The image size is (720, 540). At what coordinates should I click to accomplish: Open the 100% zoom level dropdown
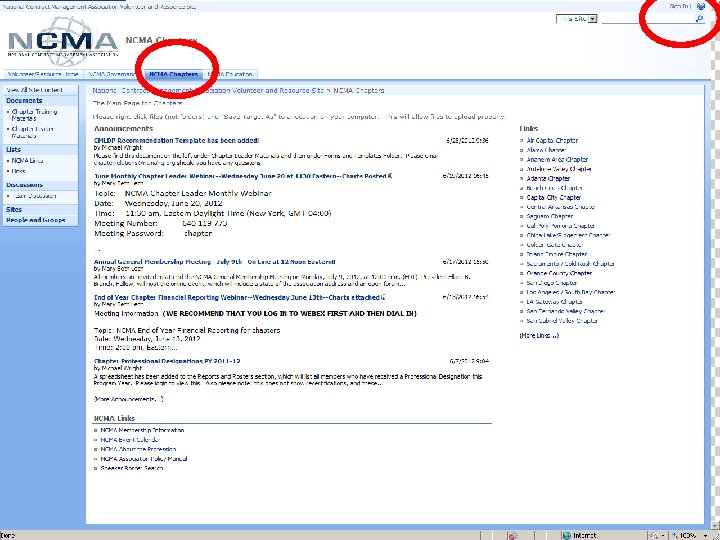coord(706,535)
